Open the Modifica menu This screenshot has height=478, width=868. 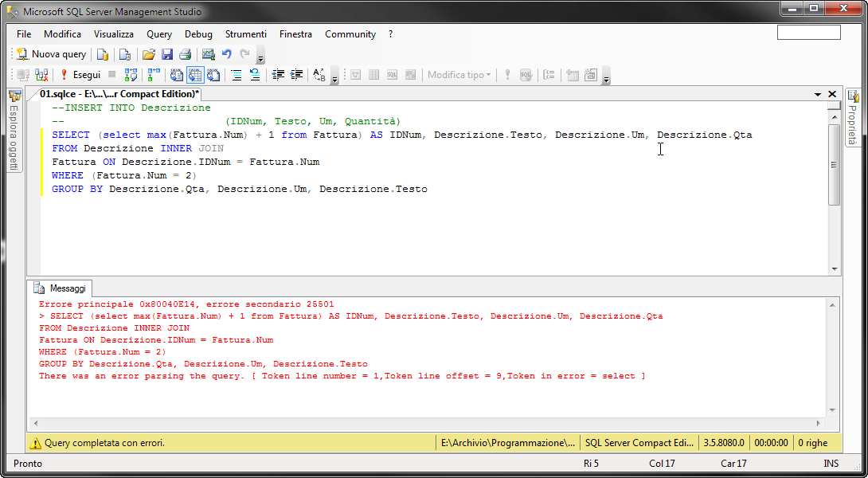coord(63,33)
